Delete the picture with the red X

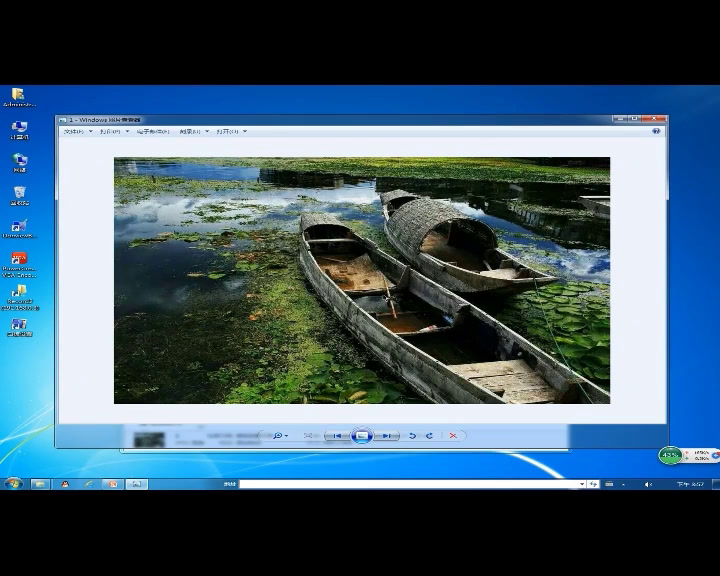pyautogui.click(x=453, y=435)
